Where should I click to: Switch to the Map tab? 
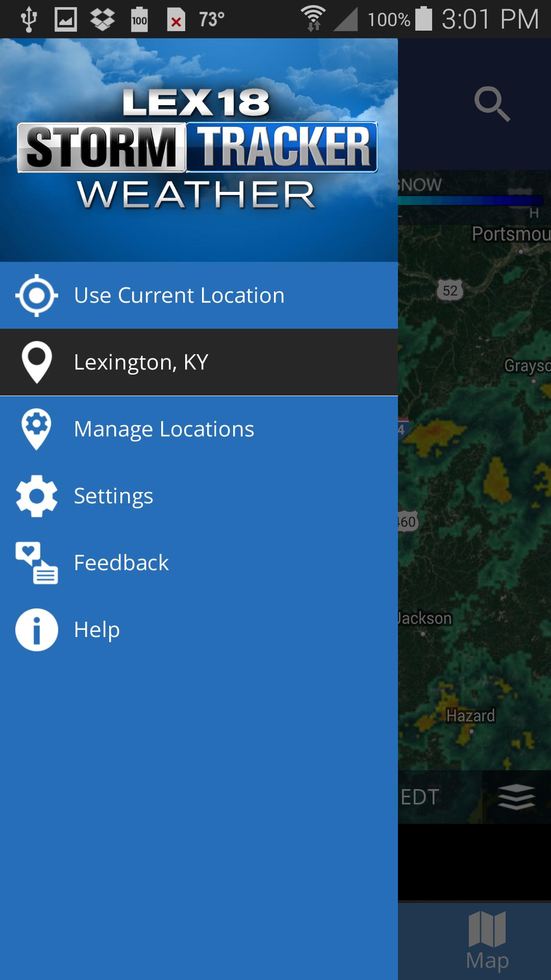(x=487, y=941)
